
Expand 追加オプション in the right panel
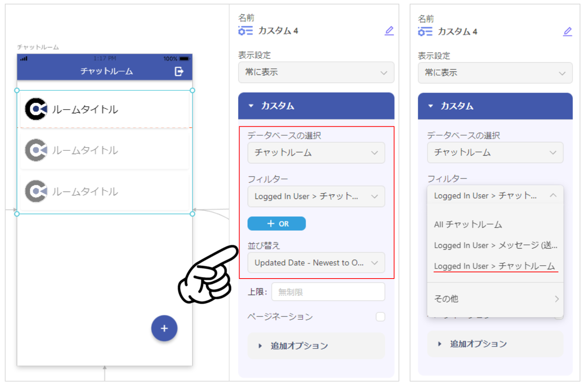tap(495, 344)
